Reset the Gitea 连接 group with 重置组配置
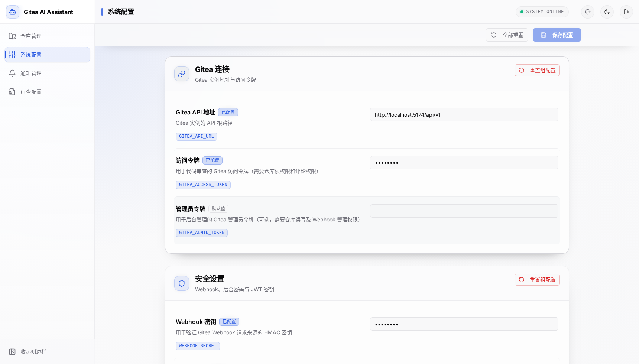The width and height of the screenshot is (639, 364). tap(537, 70)
